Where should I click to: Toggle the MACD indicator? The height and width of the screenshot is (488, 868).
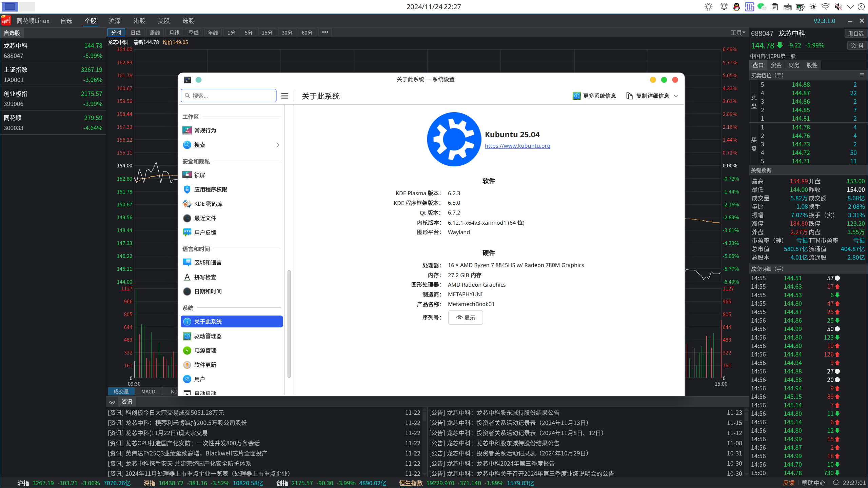(148, 391)
